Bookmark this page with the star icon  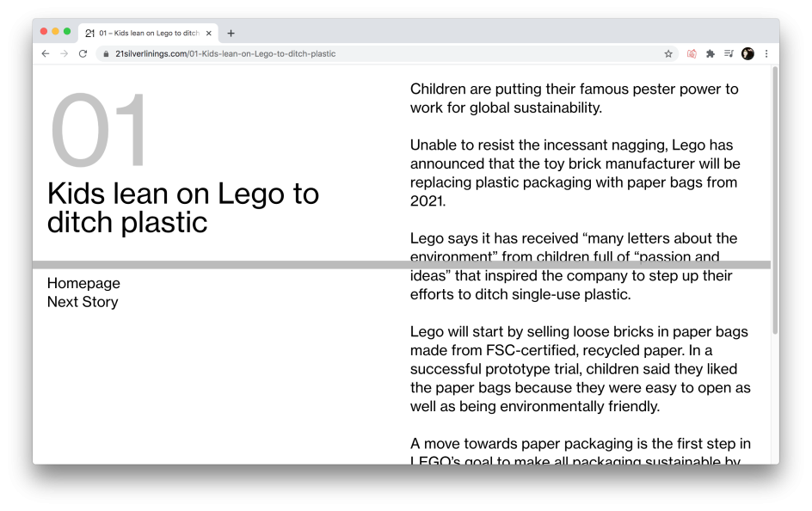click(668, 53)
